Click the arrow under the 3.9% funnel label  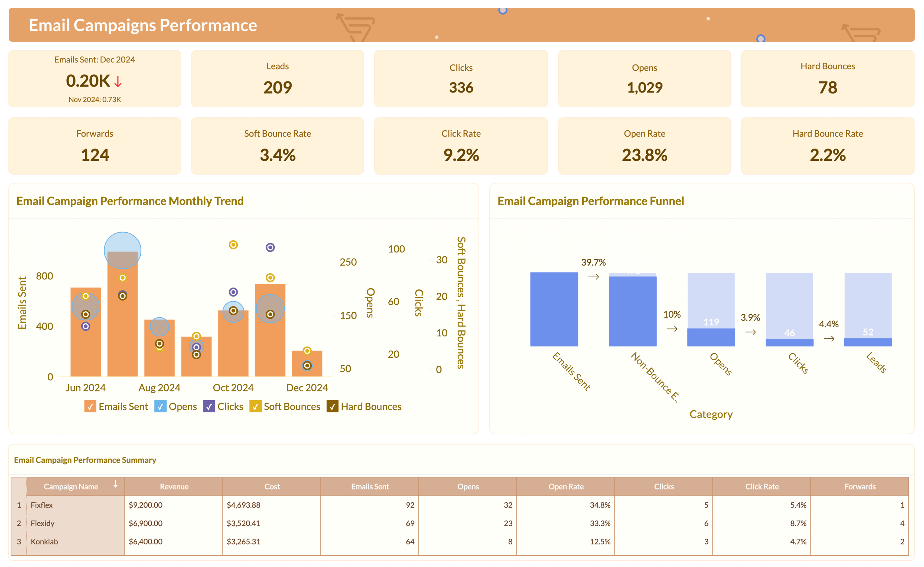[750, 332]
